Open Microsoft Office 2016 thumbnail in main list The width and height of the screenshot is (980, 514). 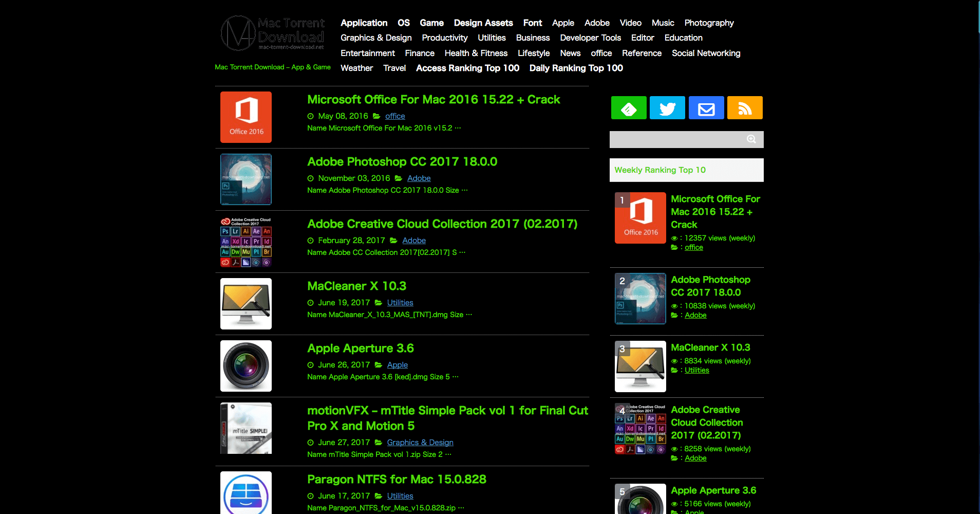coord(246,117)
